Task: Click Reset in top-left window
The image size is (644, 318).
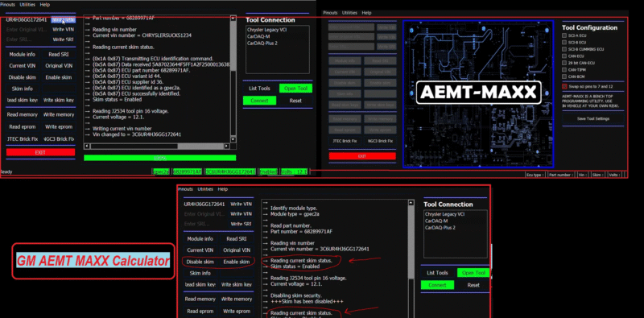Action: [295, 101]
